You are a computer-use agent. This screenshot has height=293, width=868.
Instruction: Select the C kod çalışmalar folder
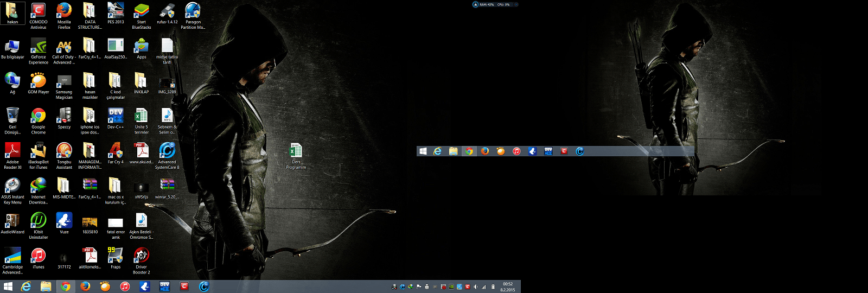(x=116, y=86)
